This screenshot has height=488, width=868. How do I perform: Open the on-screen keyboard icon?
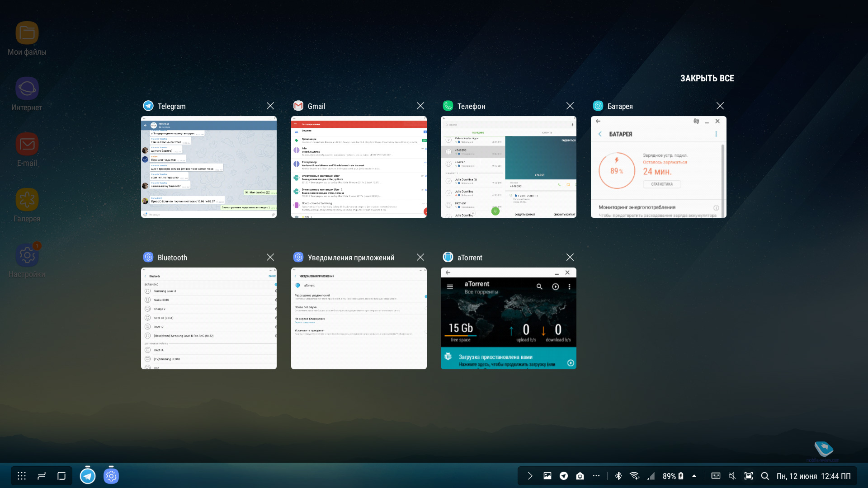click(x=716, y=476)
